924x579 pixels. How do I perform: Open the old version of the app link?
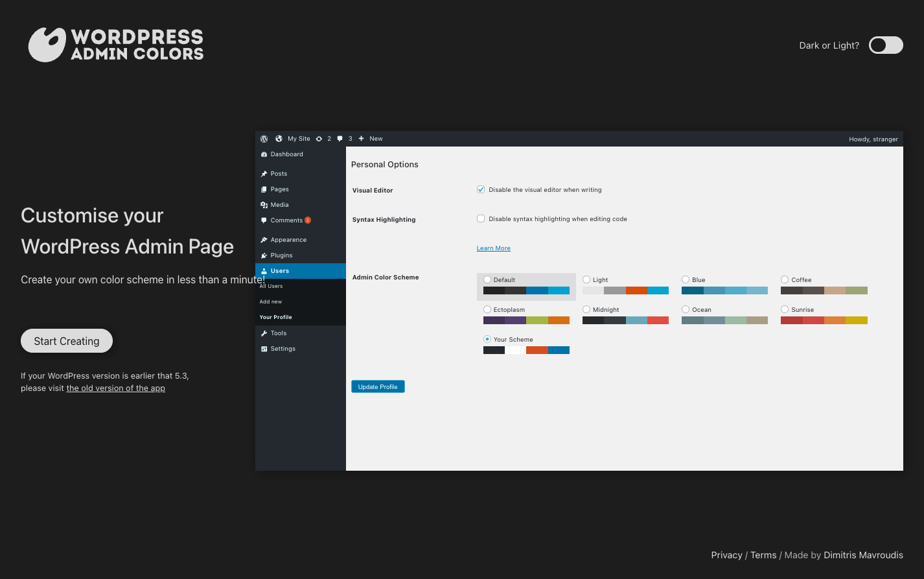point(115,388)
